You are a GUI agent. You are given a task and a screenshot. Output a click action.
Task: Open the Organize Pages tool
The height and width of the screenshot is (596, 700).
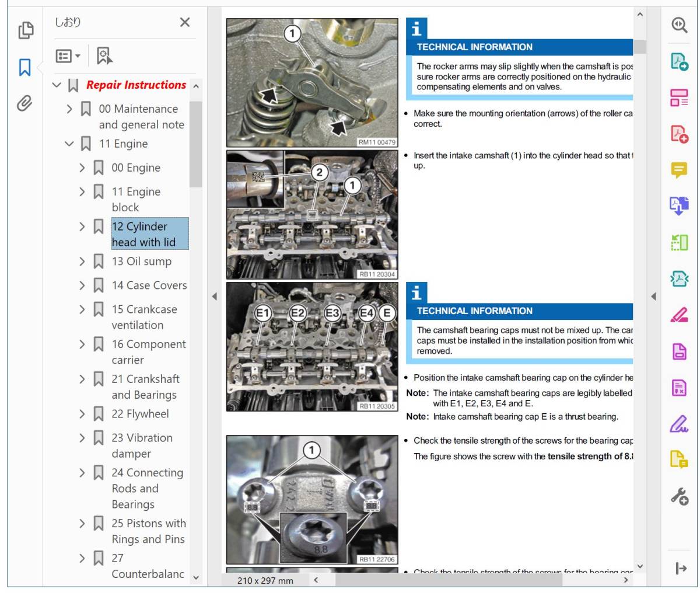click(679, 97)
